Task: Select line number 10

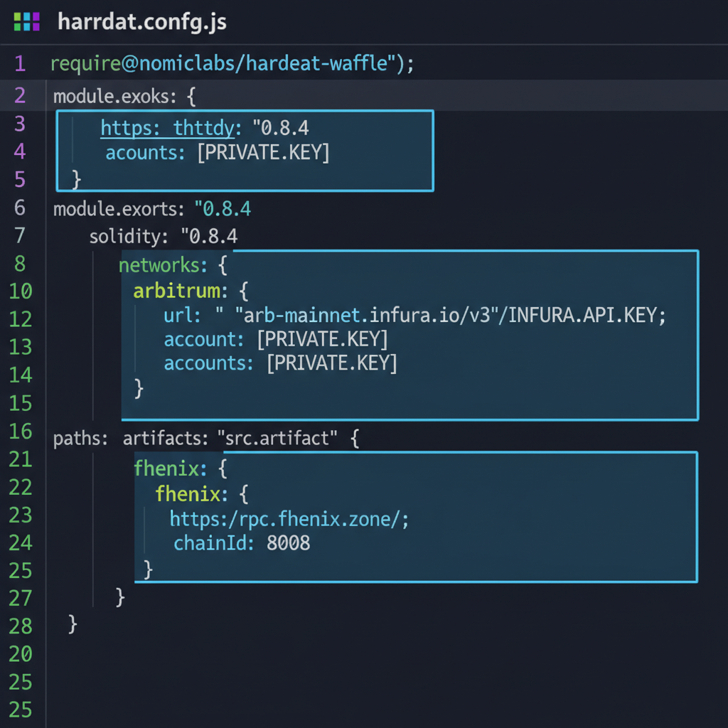Action: (21, 291)
